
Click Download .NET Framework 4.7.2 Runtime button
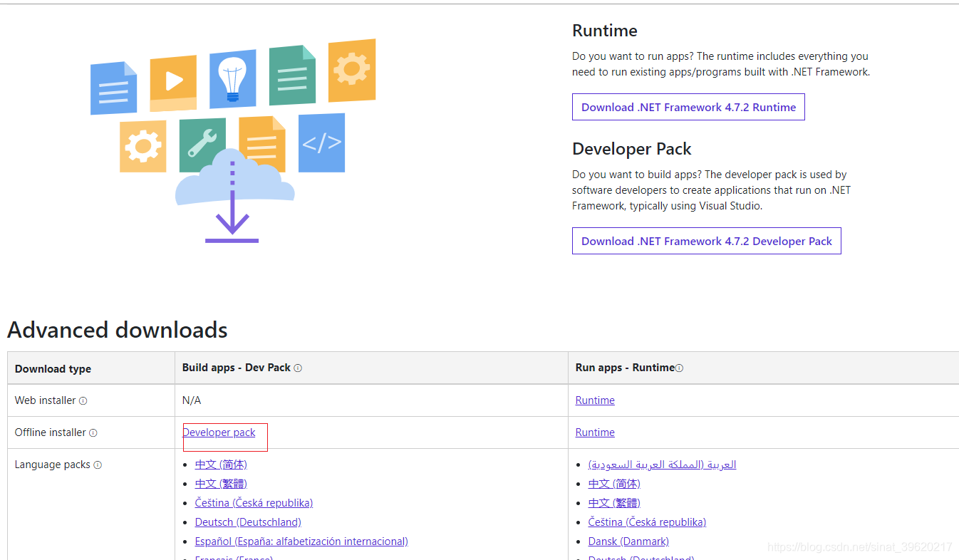(x=688, y=107)
